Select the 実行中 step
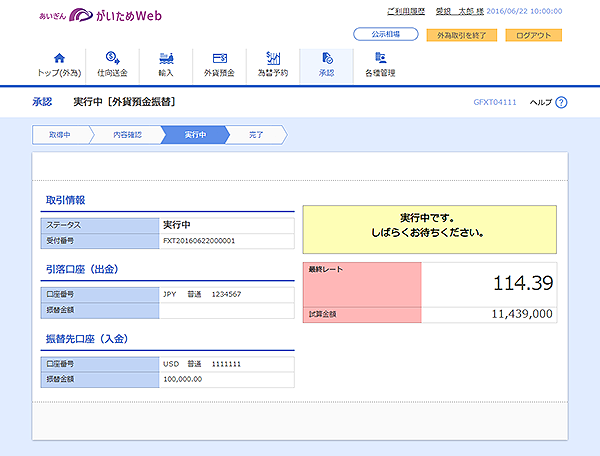600x456 pixels. (195, 135)
